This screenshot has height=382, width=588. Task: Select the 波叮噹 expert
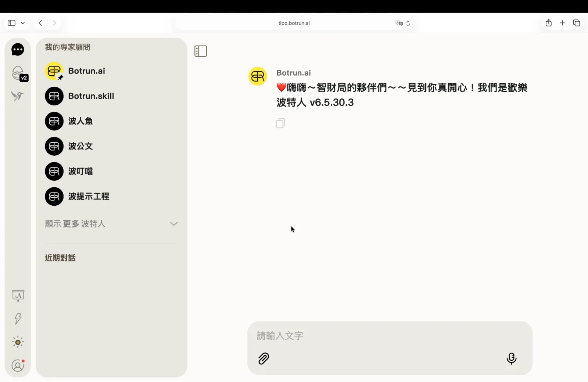tap(111, 172)
